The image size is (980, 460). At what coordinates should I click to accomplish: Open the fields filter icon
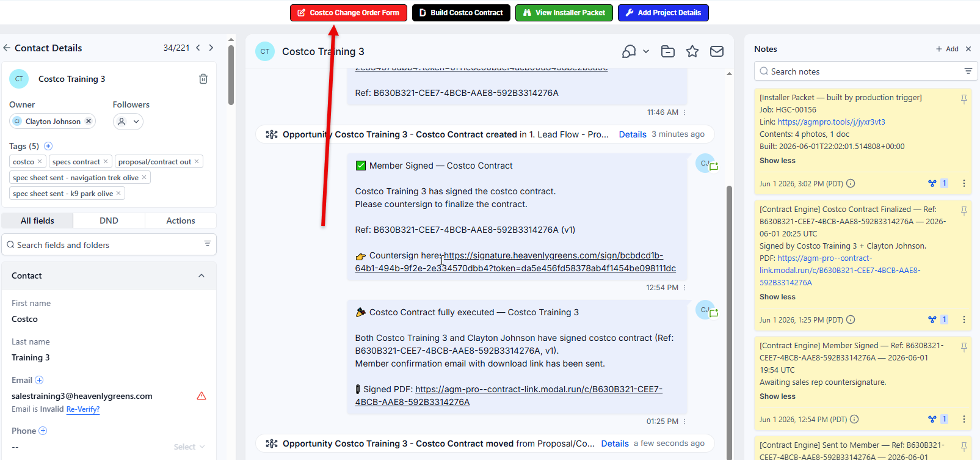click(x=208, y=244)
